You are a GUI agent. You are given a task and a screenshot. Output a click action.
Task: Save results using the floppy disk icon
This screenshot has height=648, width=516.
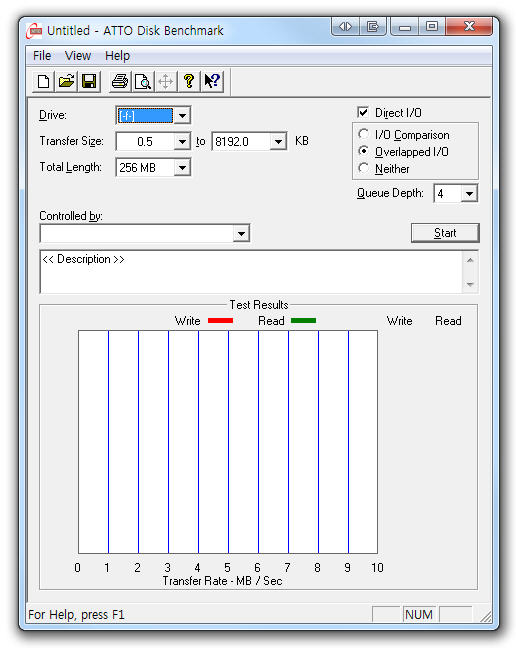tap(89, 81)
